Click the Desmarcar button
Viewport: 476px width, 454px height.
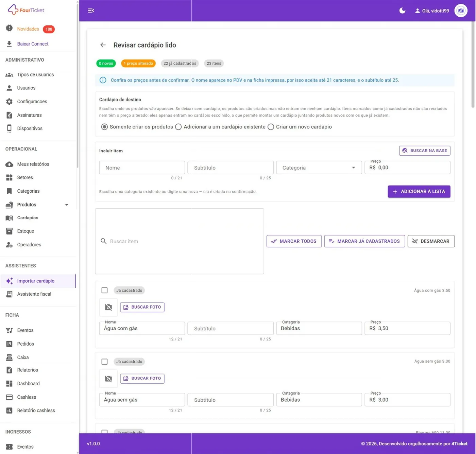(431, 241)
